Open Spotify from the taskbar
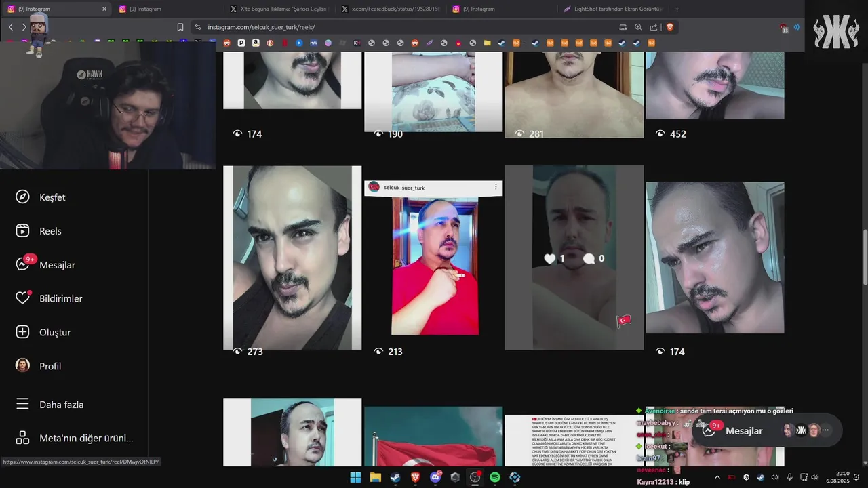Viewport: 868px width, 488px height. pos(495,477)
